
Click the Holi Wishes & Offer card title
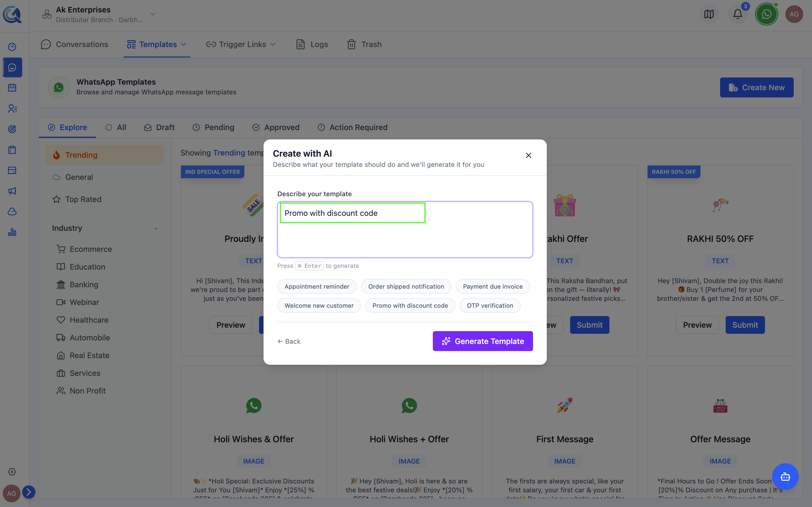coord(254,439)
